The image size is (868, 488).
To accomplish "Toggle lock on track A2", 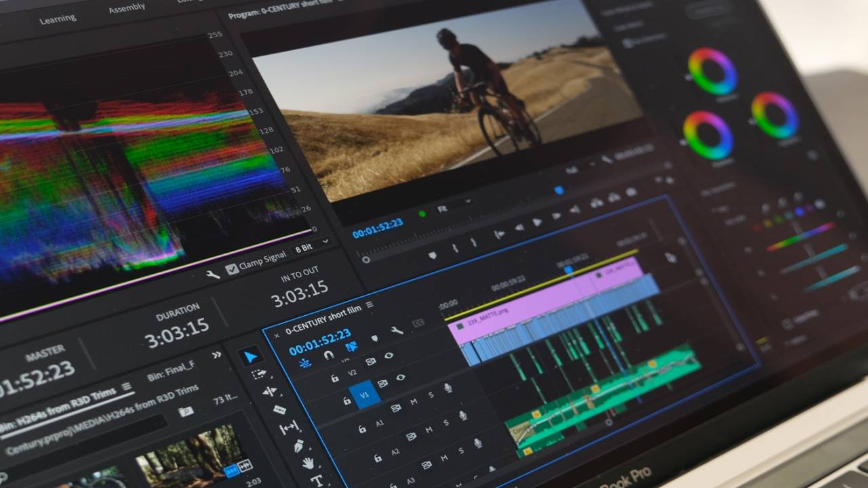I will click(x=378, y=458).
